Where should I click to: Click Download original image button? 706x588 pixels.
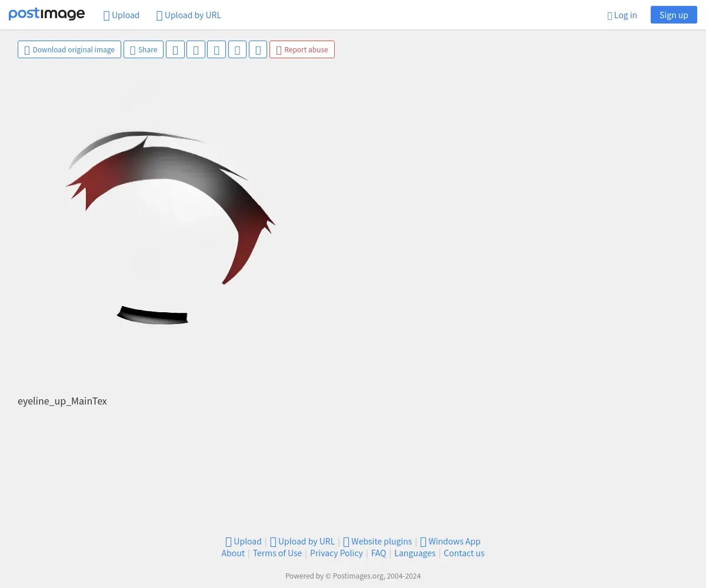[69, 49]
